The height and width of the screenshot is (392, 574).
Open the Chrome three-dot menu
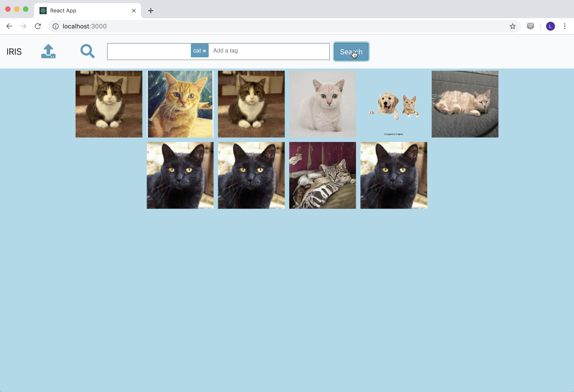pos(565,26)
